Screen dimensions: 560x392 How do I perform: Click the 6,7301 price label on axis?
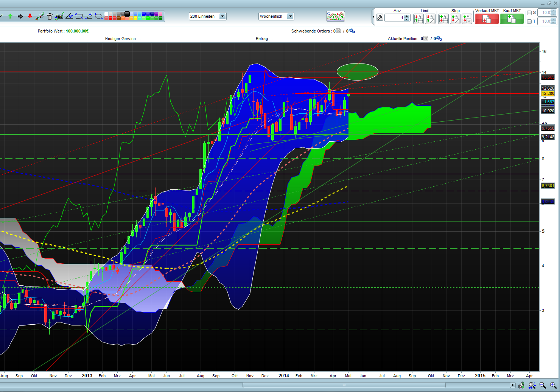tap(548, 186)
